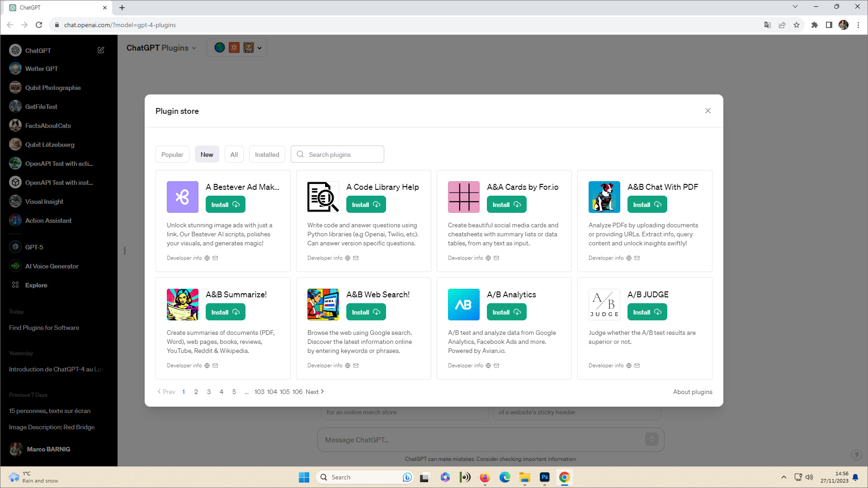Click the A Bestever Ad Maker plugin logo
Screen dimensions: 868x488
click(x=183, y=197)
